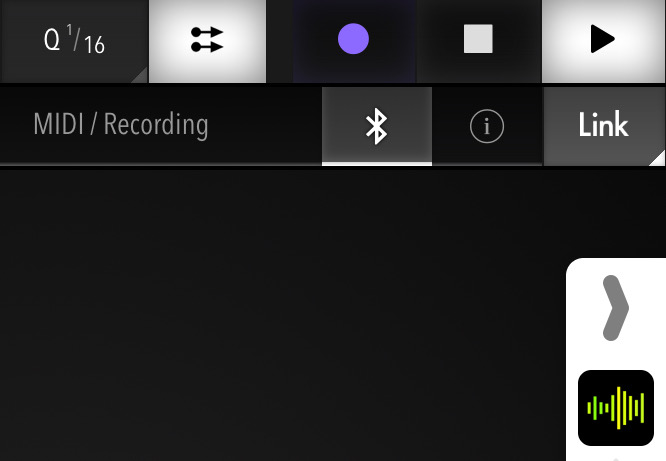The width and height of the screenshot is (666, 461).
Task: Show help via the circled i icon
Action: click(x=487, y=126)
